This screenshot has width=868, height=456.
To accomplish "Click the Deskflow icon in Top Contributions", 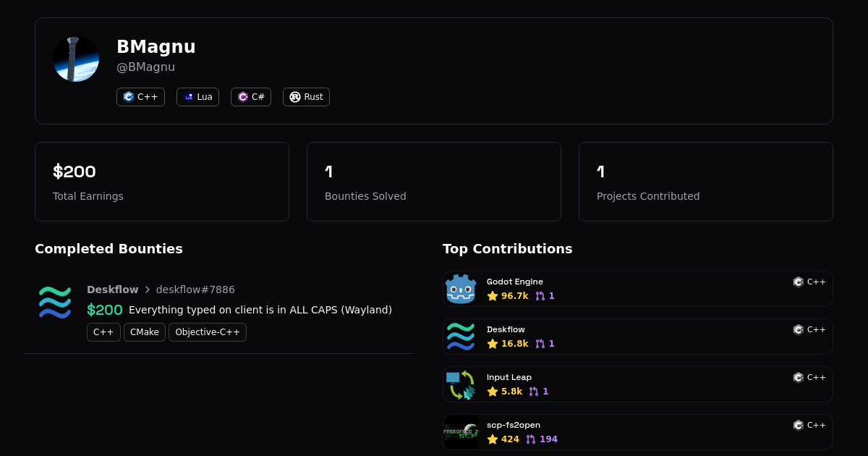I will coord(461,337).
